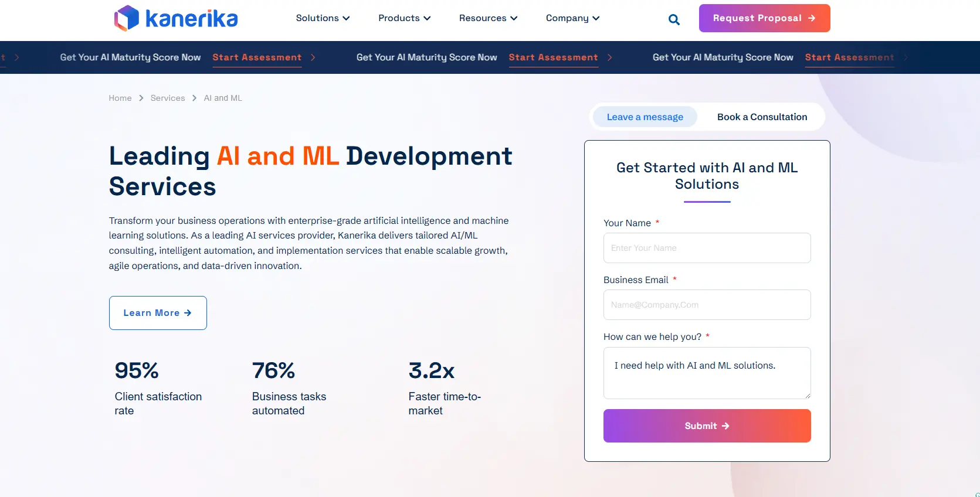This screenshot has width=980, height=497.
Task: Focus the Business Email field
Action: (x=707, y=305)
